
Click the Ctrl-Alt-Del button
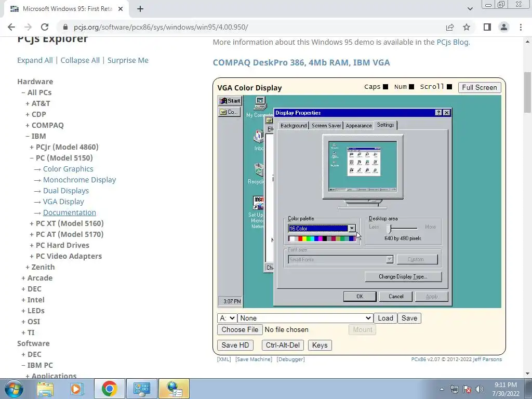click(x=283, y=345)
